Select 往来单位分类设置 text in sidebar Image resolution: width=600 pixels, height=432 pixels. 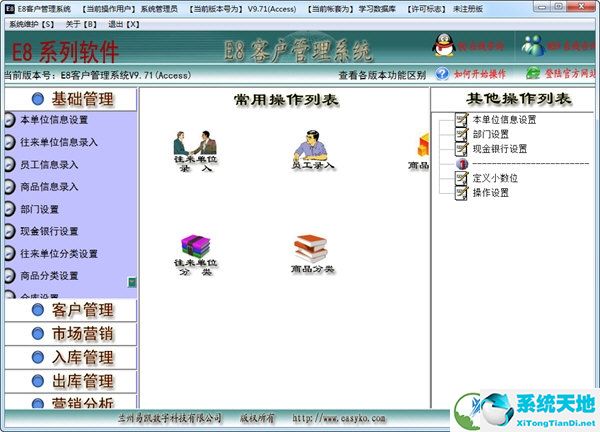[x=59, y=254]
